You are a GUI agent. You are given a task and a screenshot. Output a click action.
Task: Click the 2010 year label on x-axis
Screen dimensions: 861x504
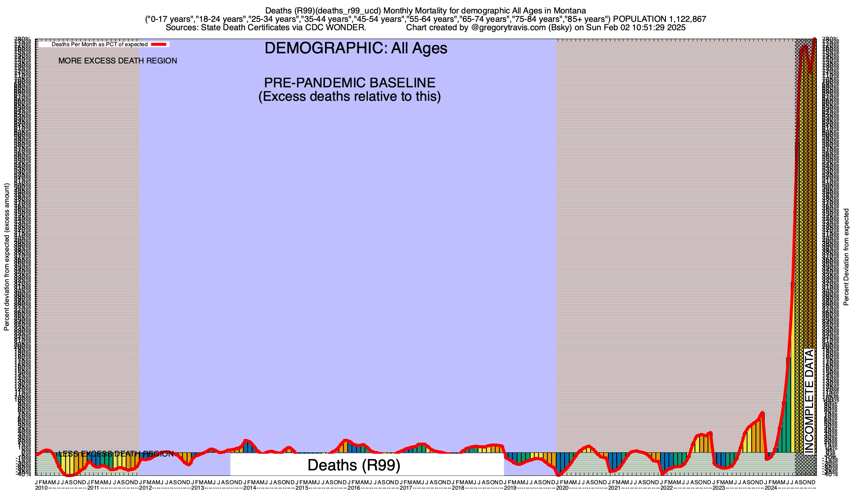point(41,488)
